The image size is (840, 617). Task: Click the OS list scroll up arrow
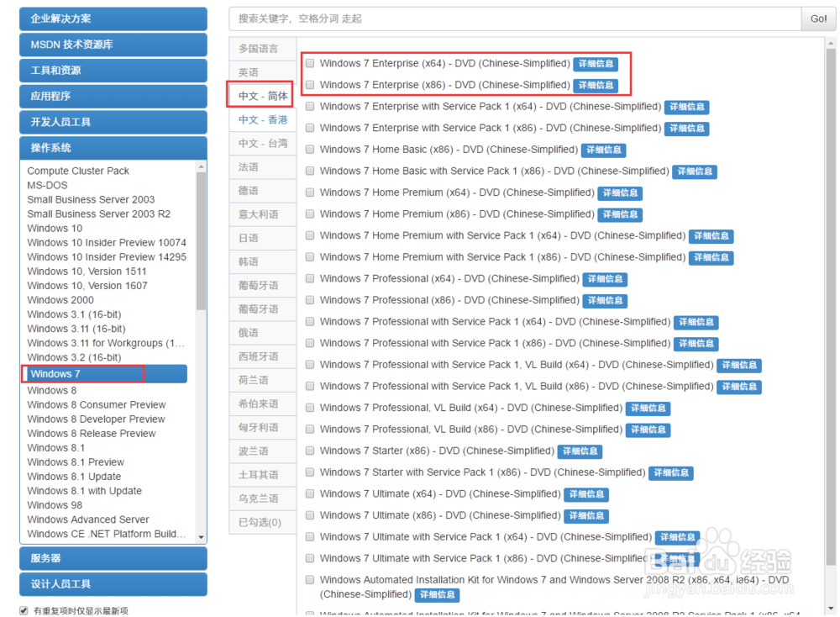pyautogui.click(x=201, y=166)
